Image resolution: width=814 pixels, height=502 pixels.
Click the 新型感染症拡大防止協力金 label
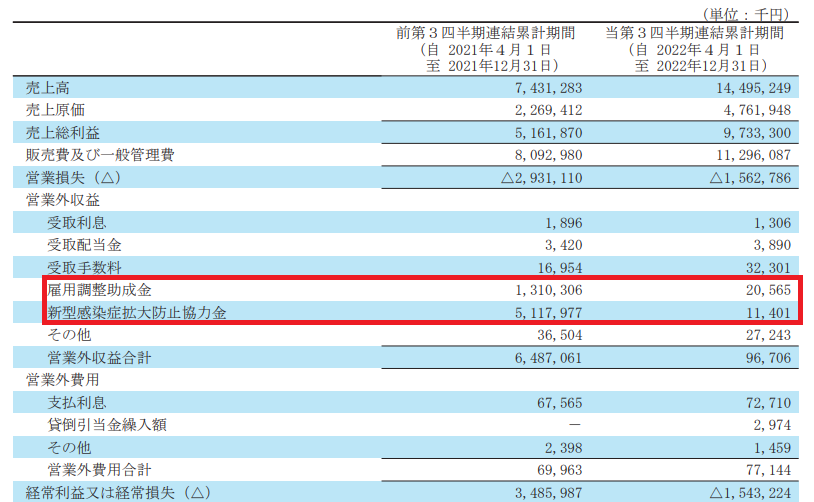pos(136,312)
